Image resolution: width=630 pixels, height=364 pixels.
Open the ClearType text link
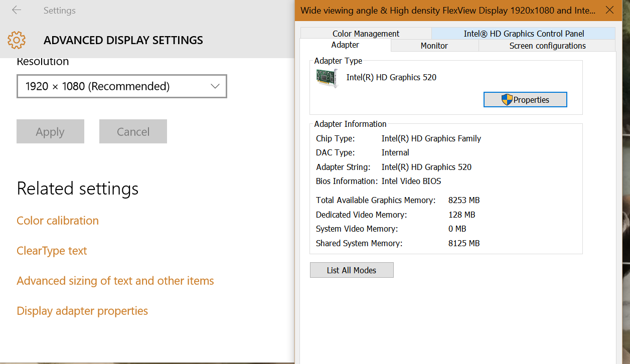click(x=52, y=251)
